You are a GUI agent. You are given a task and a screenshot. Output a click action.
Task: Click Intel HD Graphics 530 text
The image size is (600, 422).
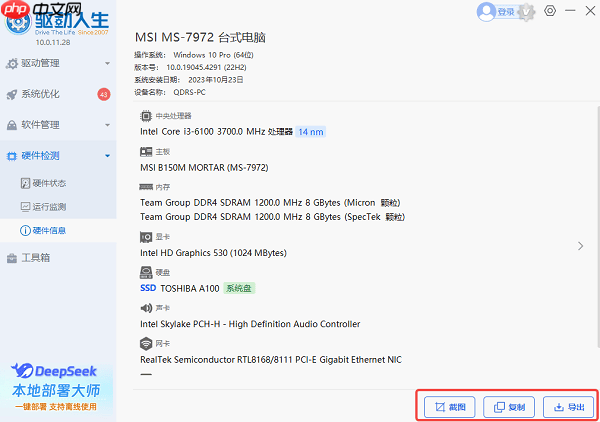tap(214, 253)
